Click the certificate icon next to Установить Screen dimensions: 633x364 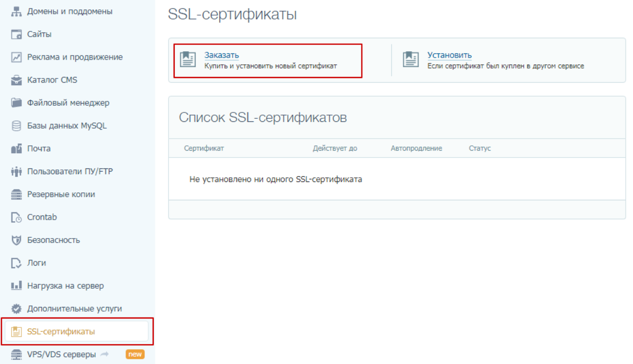click(411, 59)
